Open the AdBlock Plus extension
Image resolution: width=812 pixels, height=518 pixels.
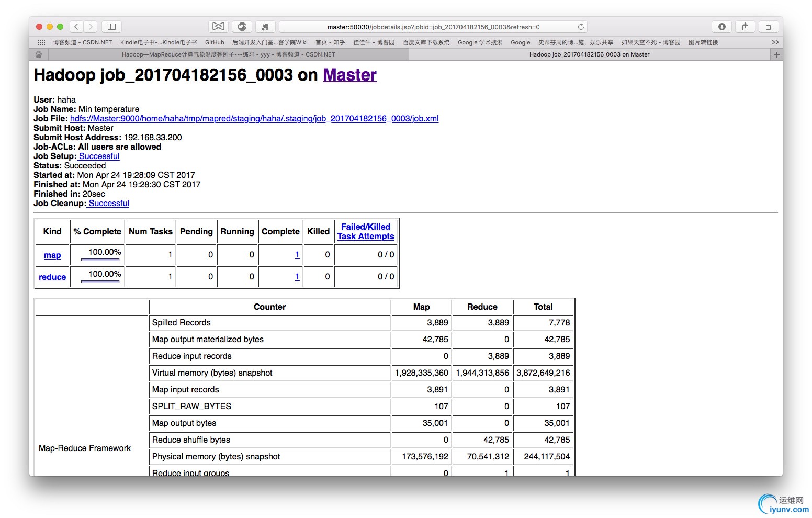click(x=242, y=27)
